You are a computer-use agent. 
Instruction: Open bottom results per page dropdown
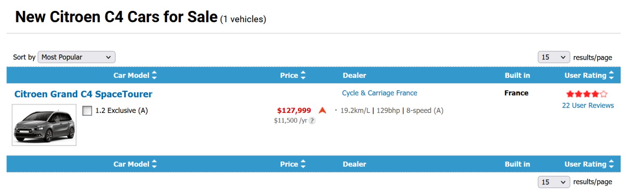coord(553,182)
